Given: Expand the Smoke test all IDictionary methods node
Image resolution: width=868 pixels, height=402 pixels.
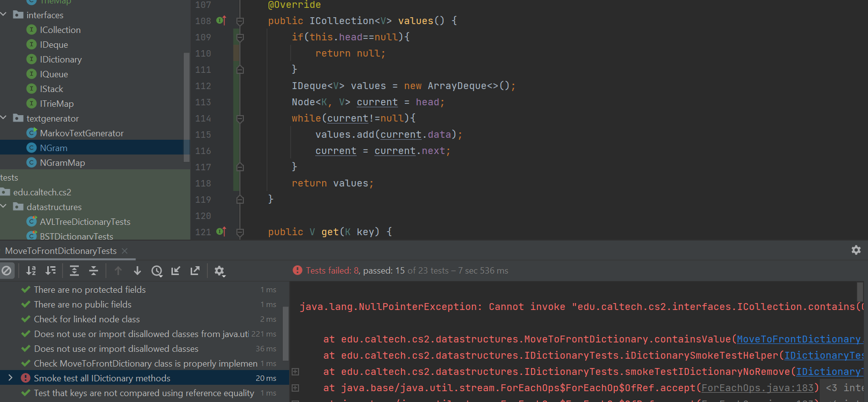Looking at the screenshot, I should (10, 378).
